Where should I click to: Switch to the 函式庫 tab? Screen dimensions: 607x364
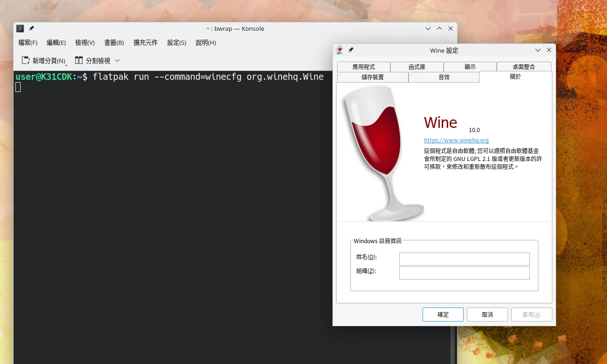point(416,67)
